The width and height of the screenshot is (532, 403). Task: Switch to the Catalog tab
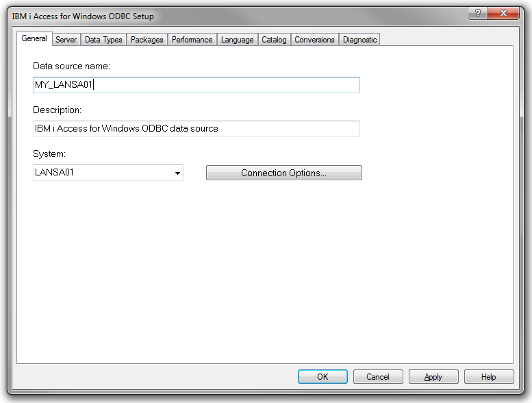coord(274,40)
